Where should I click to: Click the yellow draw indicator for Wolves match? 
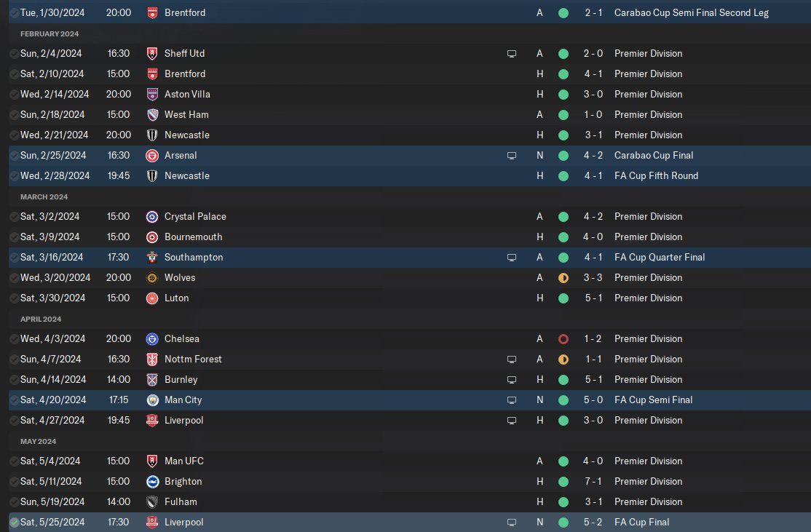(563, 278)
